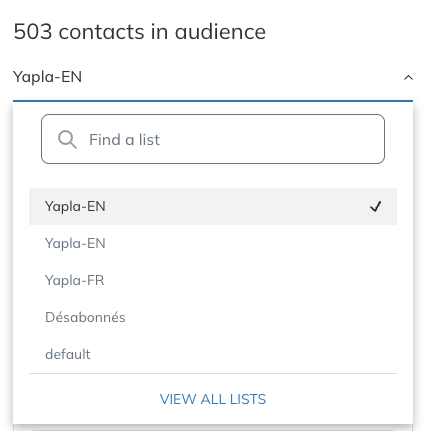428x431 pixels.
Task: Click the Find a list placeholder text
Action: click(124, 140)
